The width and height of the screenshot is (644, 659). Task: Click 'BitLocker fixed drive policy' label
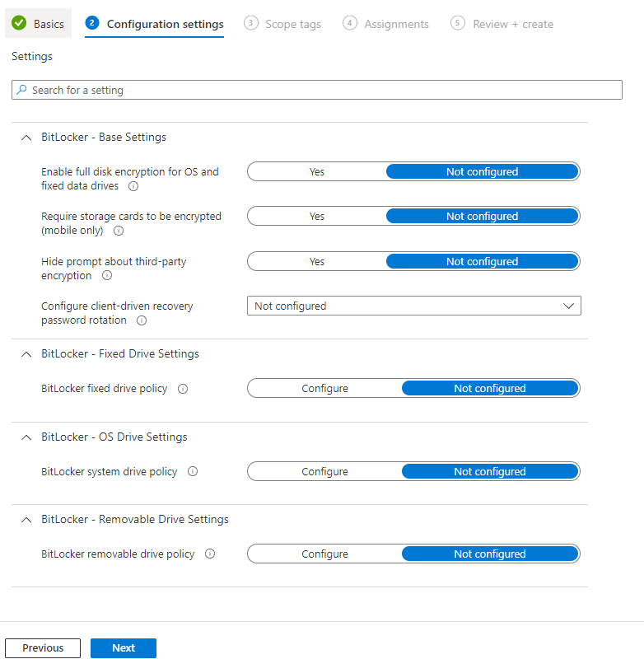(105, 388)
